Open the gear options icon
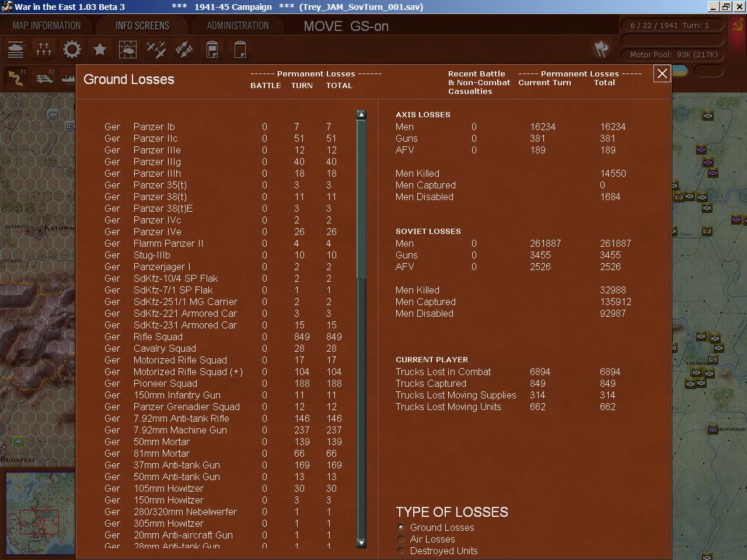Viewport: 747px width, 560px height. (x=72, y=50)
